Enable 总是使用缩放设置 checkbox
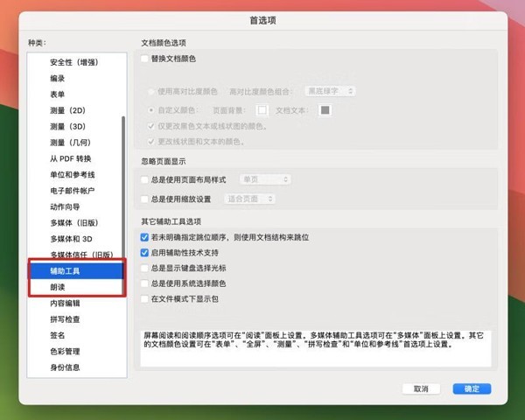525x420 pixels. pyautogui.click(x=144, y=199)
